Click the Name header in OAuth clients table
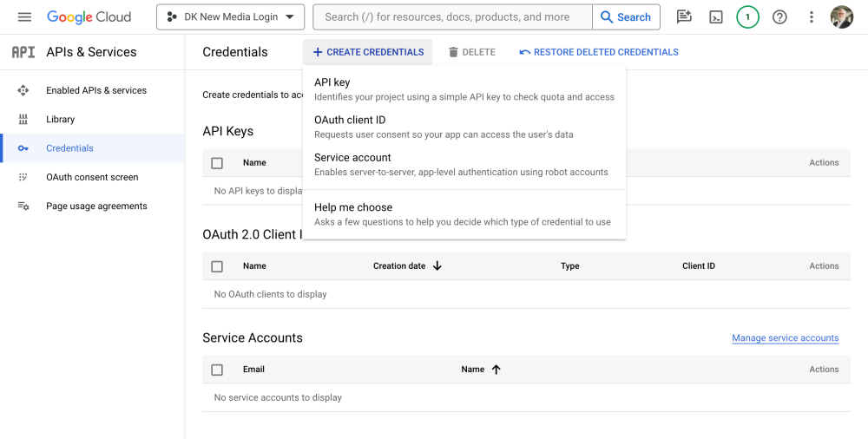The image size is (868, 439). (254, 265)
